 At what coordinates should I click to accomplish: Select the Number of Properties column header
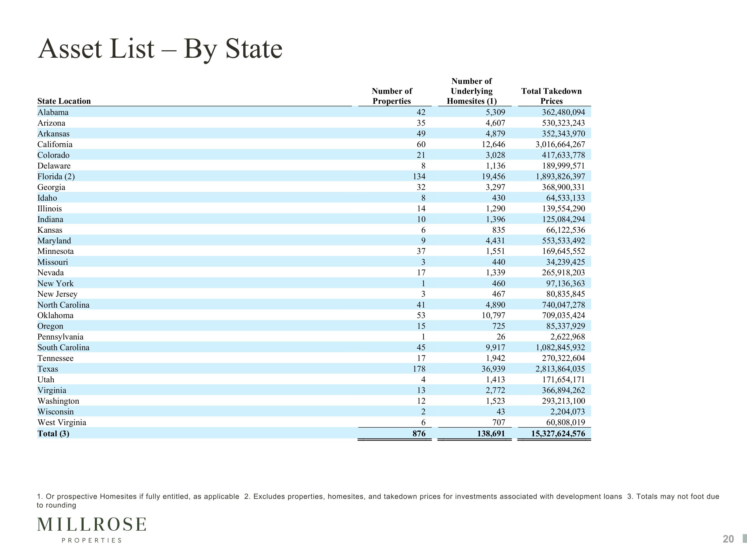(x=392, y=96)
